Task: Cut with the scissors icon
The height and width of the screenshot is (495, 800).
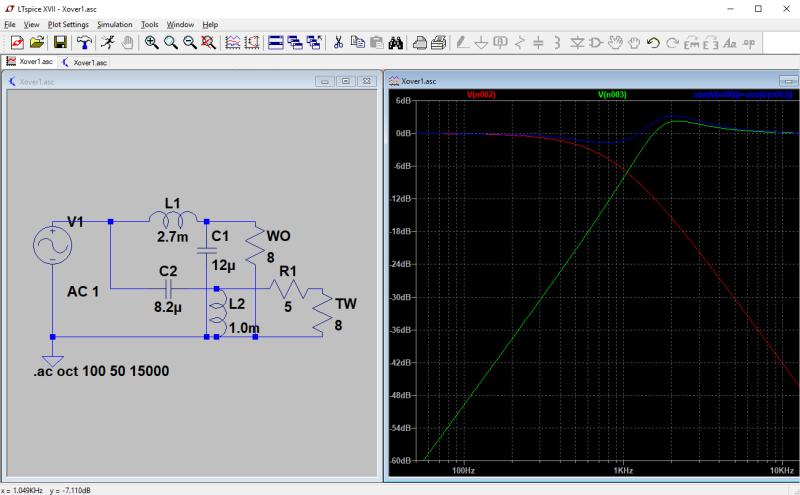Action: click(338, 42)
